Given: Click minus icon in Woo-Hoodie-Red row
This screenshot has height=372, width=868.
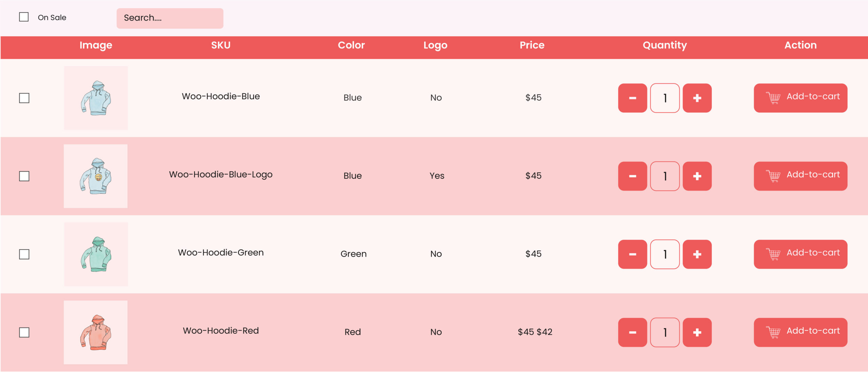Looking at the screenshot, I should 632,332.
